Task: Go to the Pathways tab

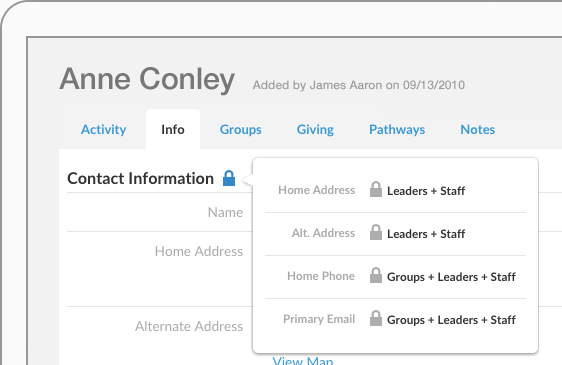Action: [397, 129]
